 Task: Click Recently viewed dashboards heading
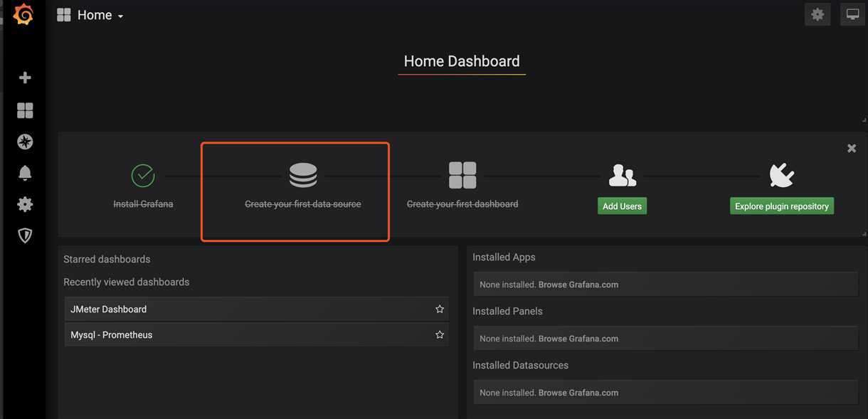[127, 282]
